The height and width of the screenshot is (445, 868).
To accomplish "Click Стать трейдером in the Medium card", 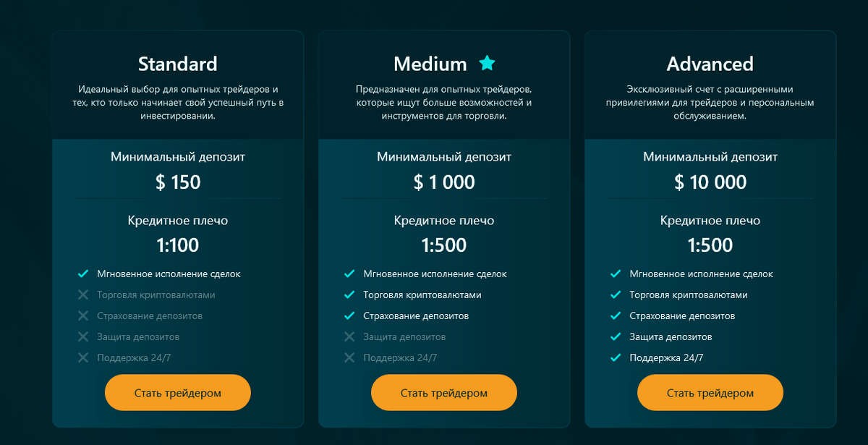I will pos(443,392).
